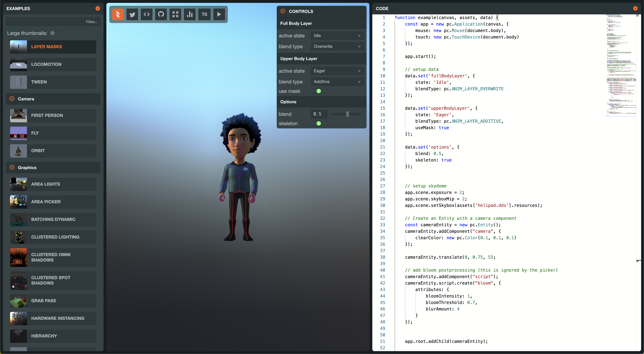The image size is (644, 354).
Task: Turn off the skeleton toggle
Action: click(x=316, y=123)
